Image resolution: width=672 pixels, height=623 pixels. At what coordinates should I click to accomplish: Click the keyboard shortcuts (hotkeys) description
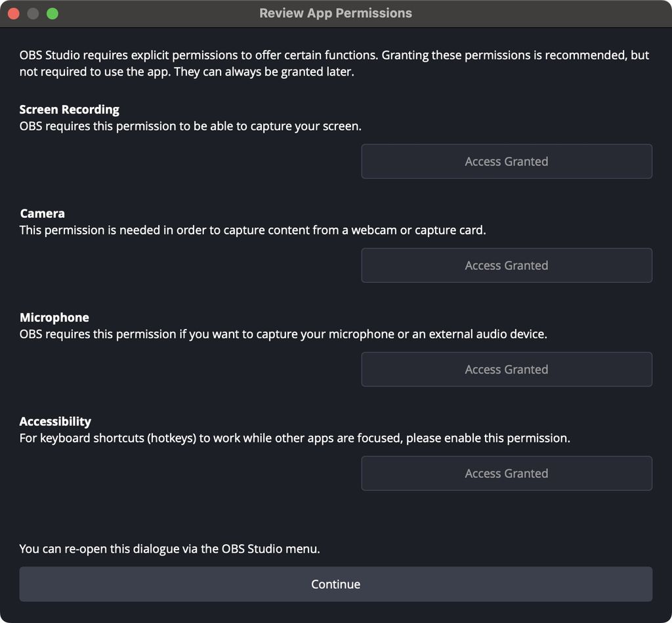pyautogui.click(x=295, y=438)
